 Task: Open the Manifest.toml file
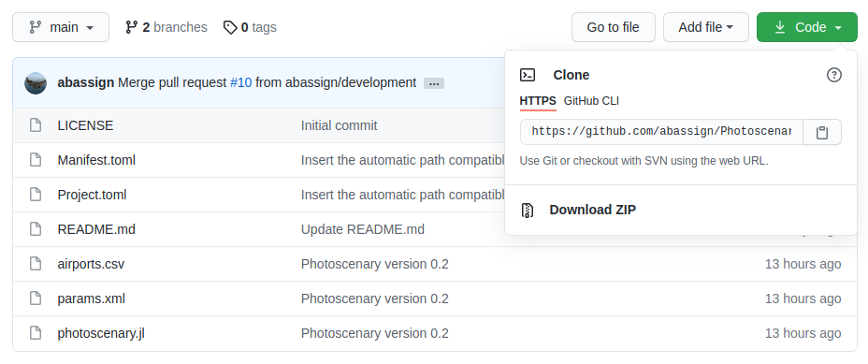96,161
